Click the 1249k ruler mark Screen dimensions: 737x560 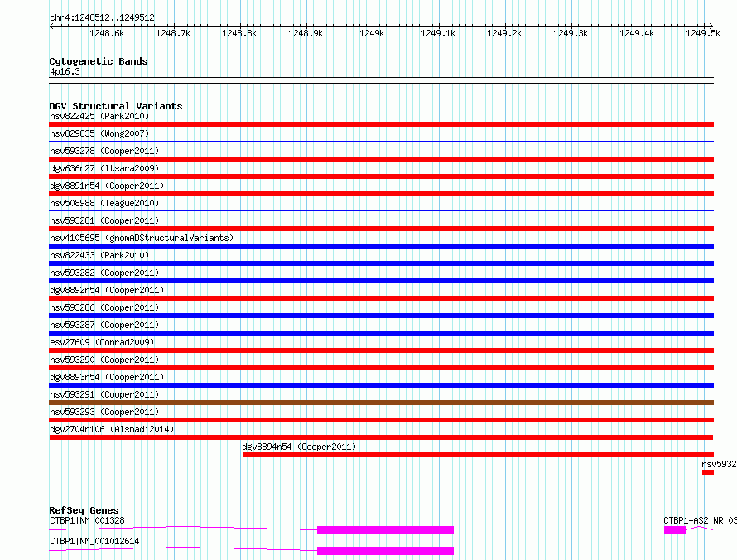click(372, 33)
